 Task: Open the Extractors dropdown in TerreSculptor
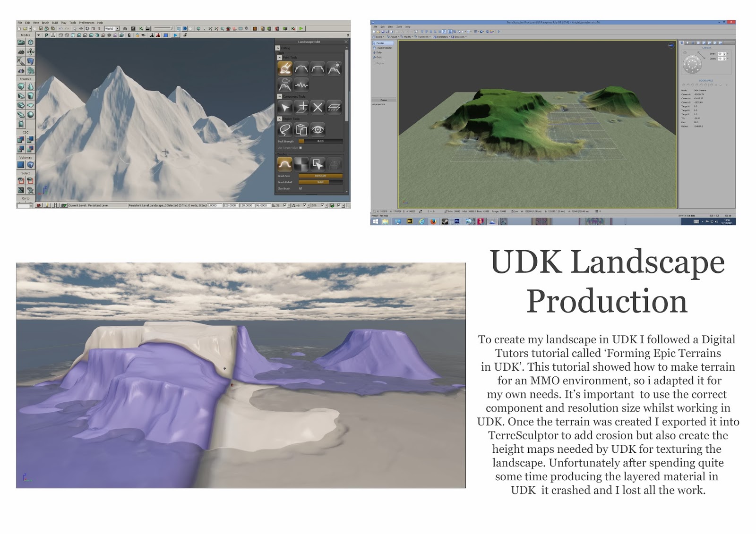tap(459, 37)
